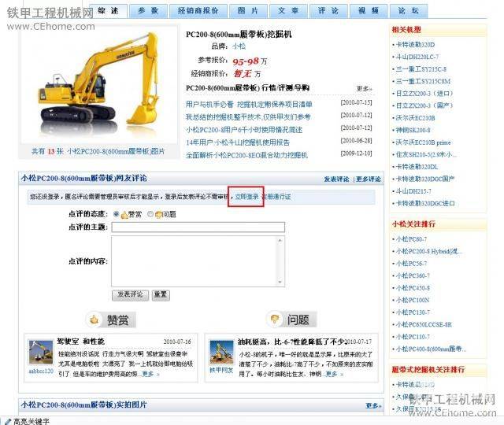Click the 重置 button
The width and height of the screenshot is (504, 425).
[161, 295]
